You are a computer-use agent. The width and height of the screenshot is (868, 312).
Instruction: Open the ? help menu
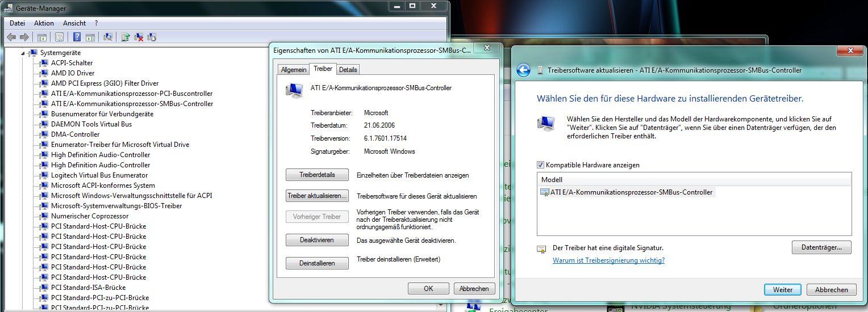click(x=97, y=23)
